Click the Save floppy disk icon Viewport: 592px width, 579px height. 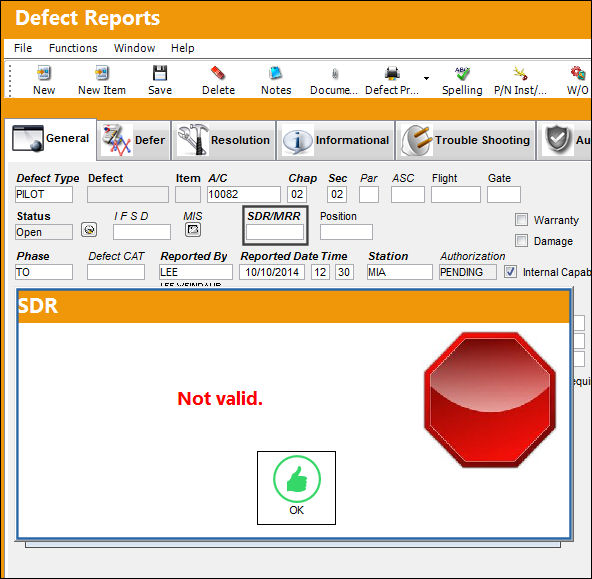160,73
